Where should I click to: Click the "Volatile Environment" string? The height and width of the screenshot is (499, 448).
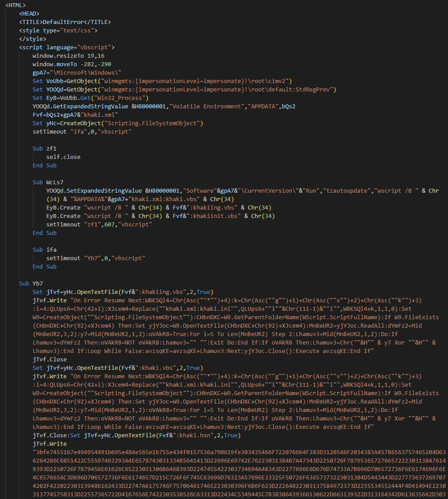click(x=207, y=106)
